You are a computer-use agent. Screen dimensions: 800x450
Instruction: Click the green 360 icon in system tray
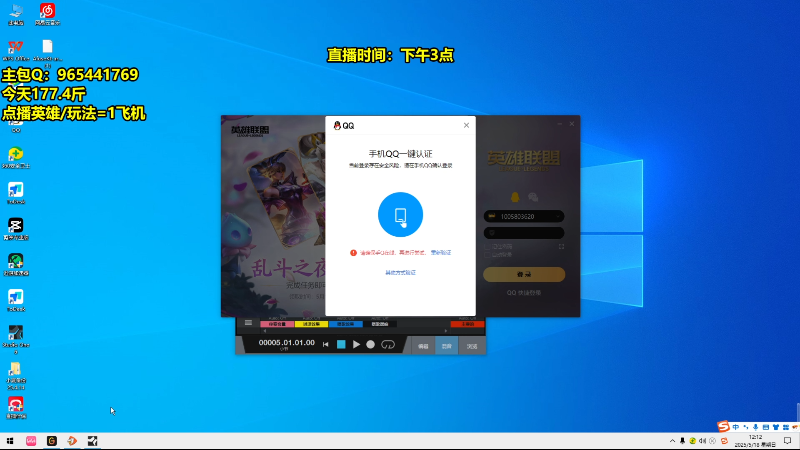[692, 441]
